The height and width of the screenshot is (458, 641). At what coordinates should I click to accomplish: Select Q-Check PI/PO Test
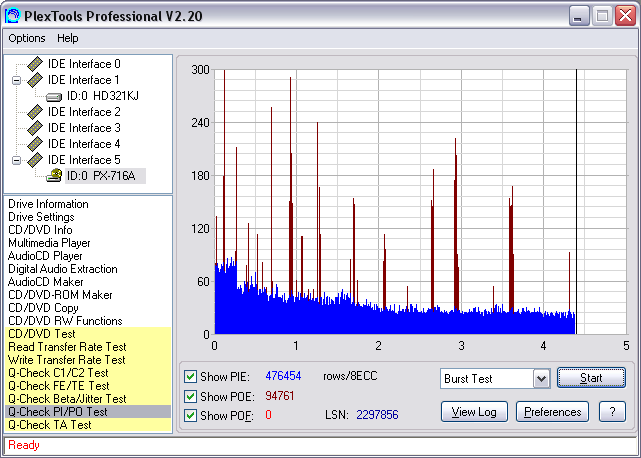[x=88, y=412]
